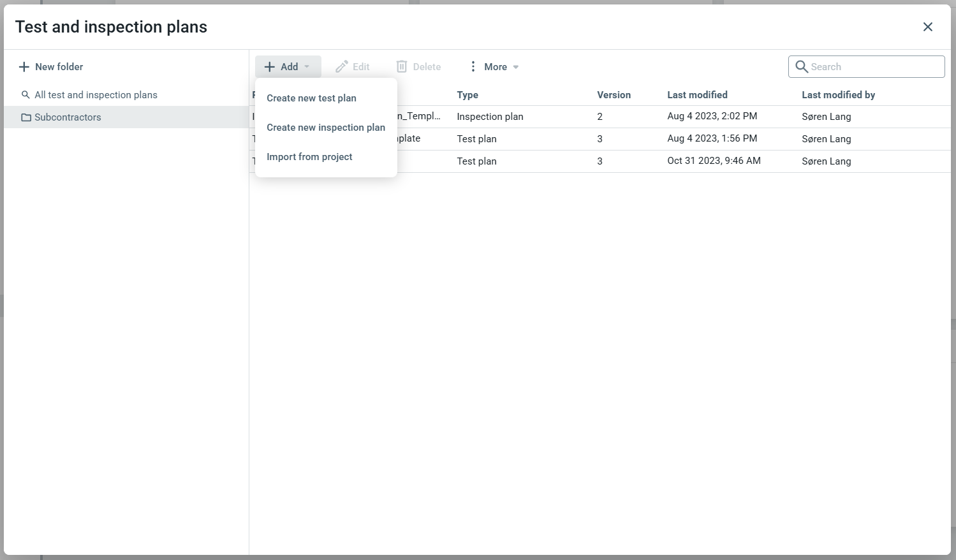
Task: Click the plus icon beside New folder
Action: click(x=24, y=67)
